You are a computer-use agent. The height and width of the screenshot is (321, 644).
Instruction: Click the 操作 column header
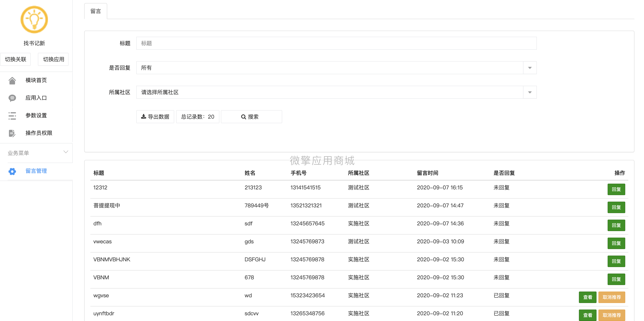619,173
